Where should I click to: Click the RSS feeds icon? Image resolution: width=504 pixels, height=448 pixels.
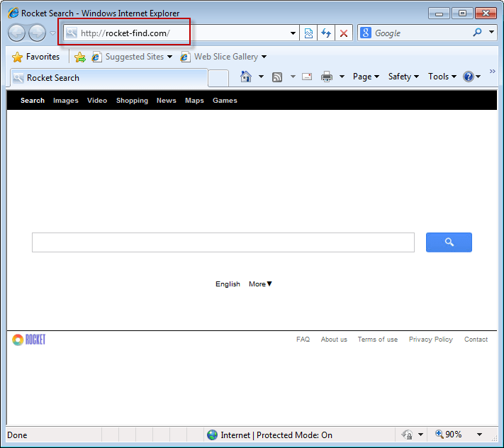click(277, 77)
